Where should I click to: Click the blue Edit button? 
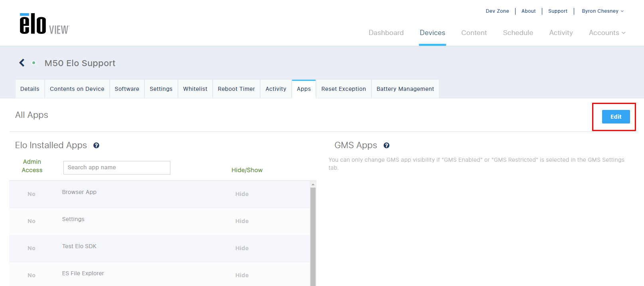(x=616, y=117)
